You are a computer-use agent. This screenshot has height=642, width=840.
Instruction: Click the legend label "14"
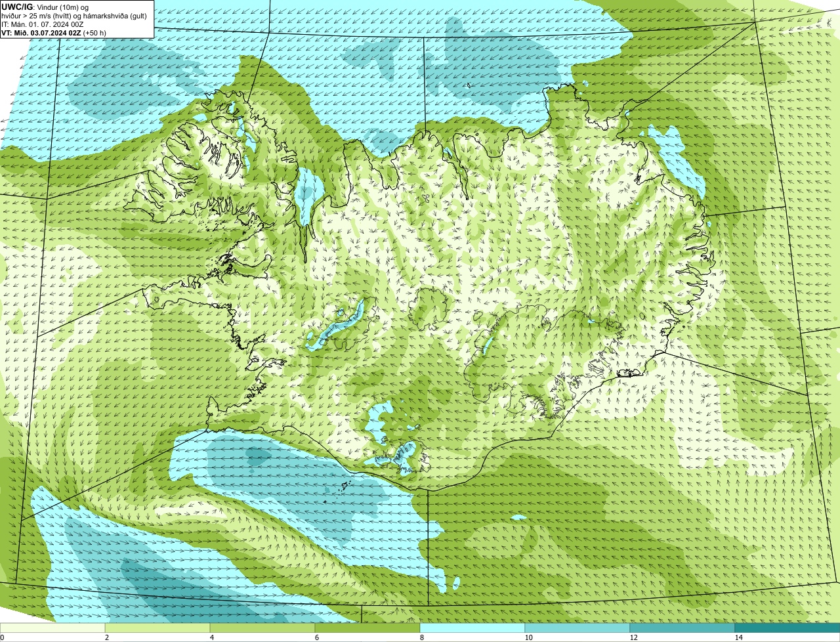pos(738,637)
